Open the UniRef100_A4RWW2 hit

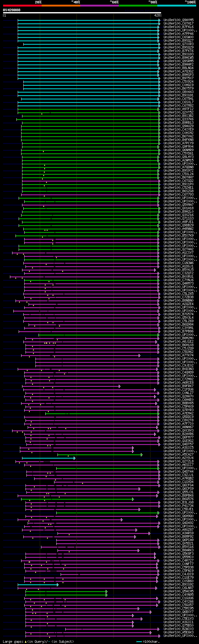178,229
